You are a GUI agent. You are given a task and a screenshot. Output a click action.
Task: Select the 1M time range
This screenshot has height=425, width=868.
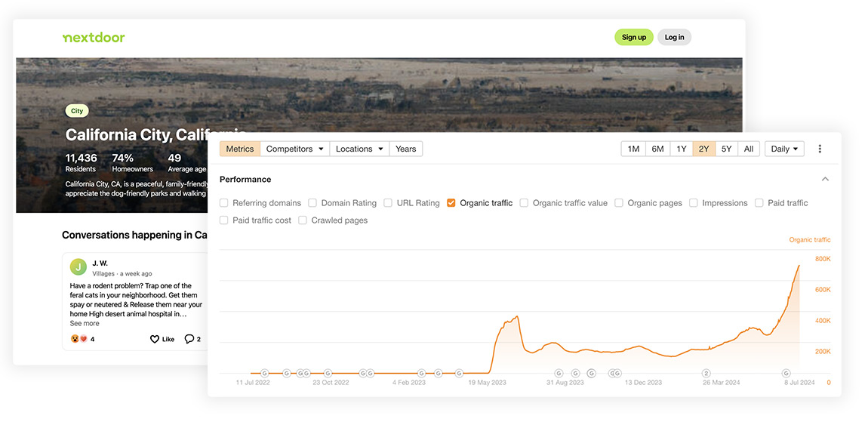point(633,149)
